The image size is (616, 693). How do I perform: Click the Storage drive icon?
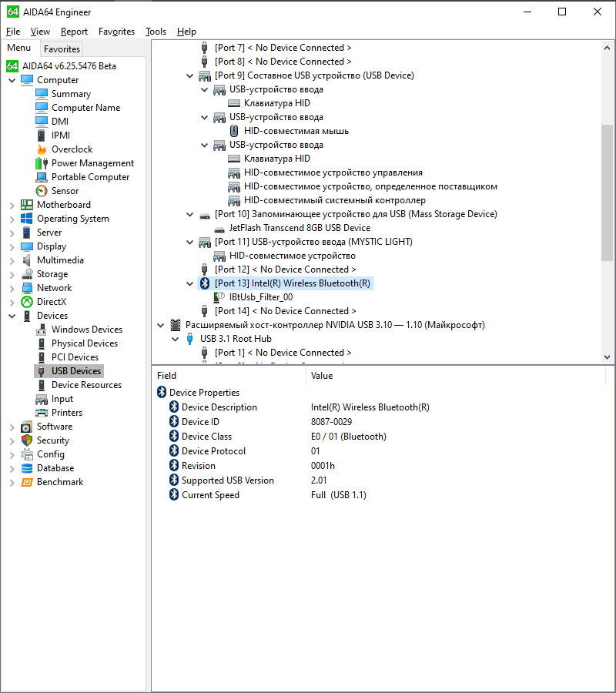(27, 273)
